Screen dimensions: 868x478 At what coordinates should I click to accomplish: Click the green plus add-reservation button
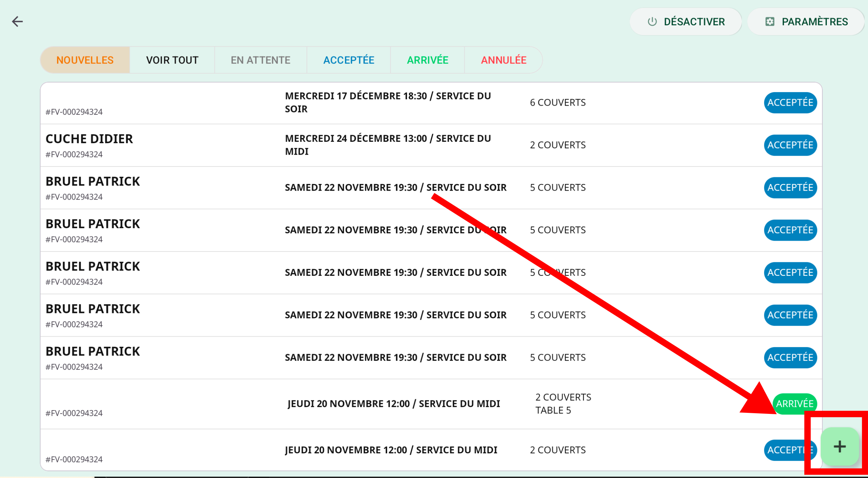839,446
